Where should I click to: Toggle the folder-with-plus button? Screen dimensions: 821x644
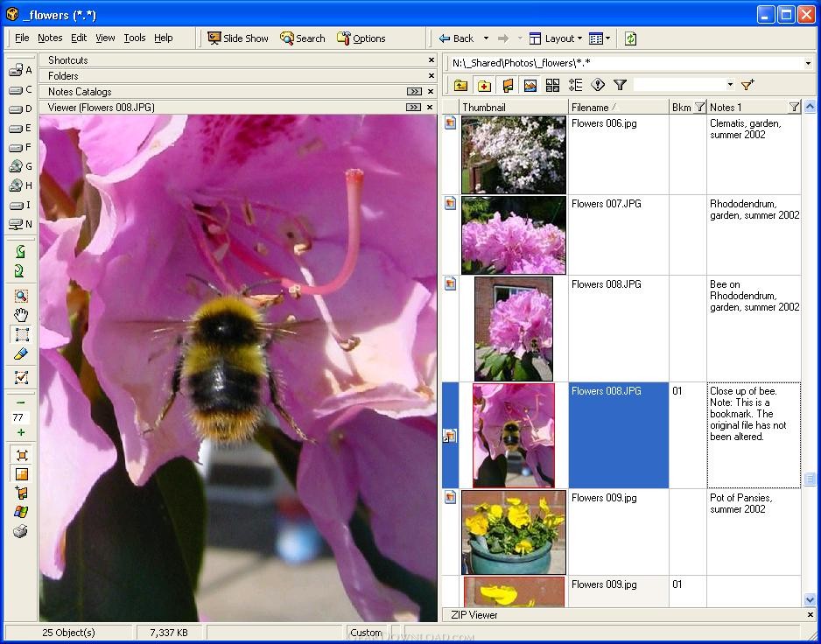click(484, 85)
